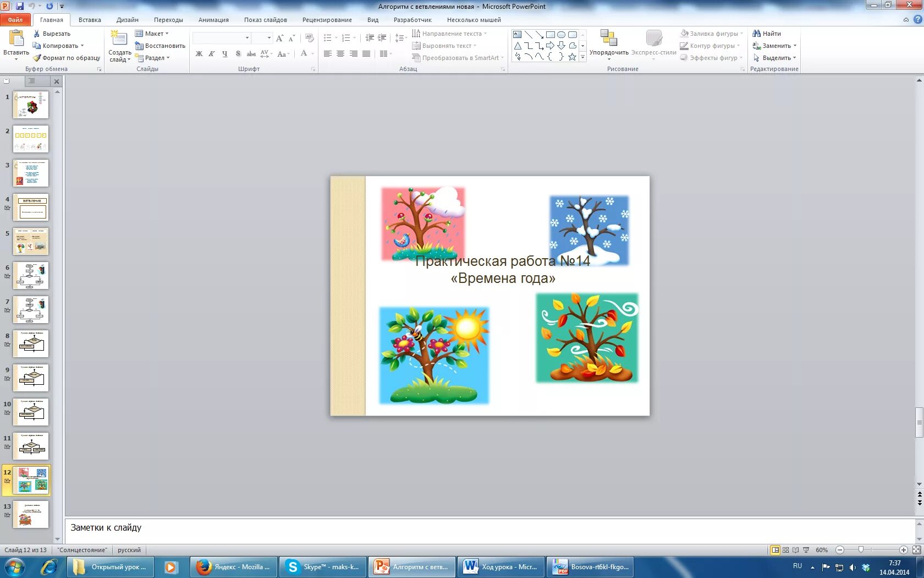Toggle Center text alignment

pyautogui.click(x=340, y=53)
